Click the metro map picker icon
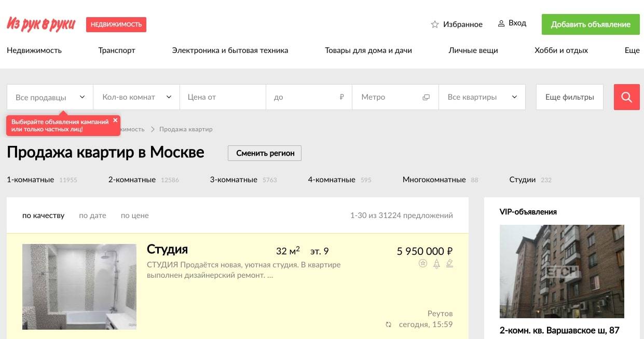The image size is (644, 339). (x=426, y=97)
